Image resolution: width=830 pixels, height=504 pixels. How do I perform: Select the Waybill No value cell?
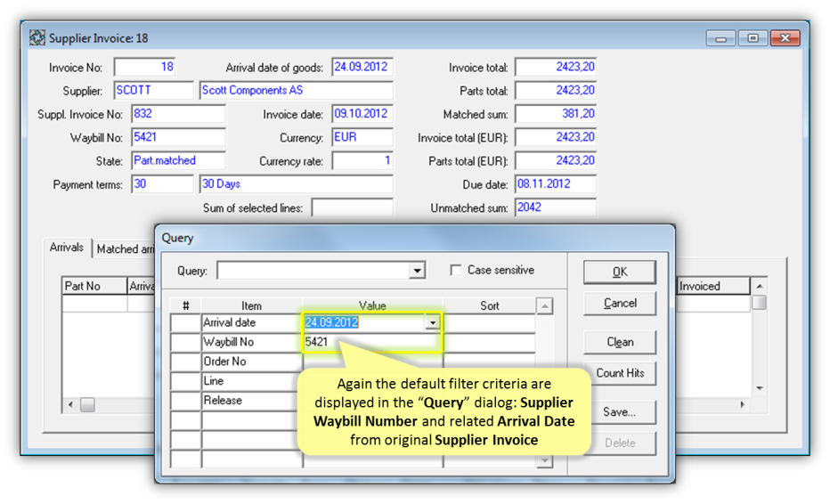(371, 342)
